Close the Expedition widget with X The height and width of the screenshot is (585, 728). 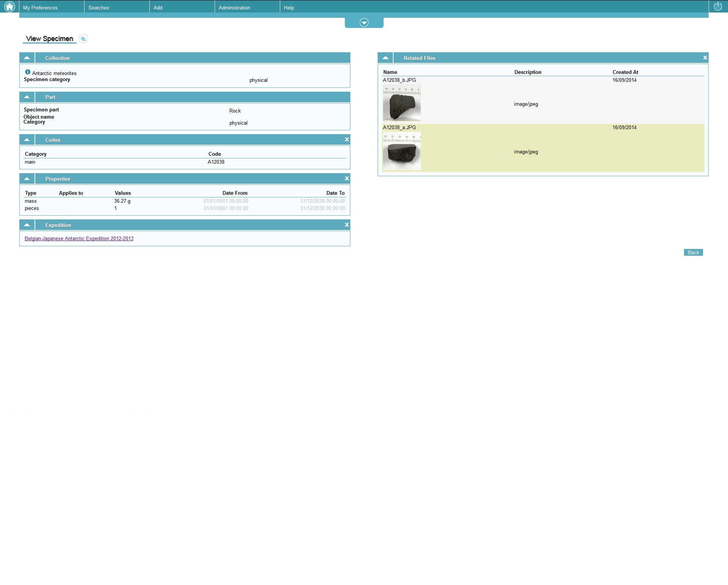click(347, 225)
